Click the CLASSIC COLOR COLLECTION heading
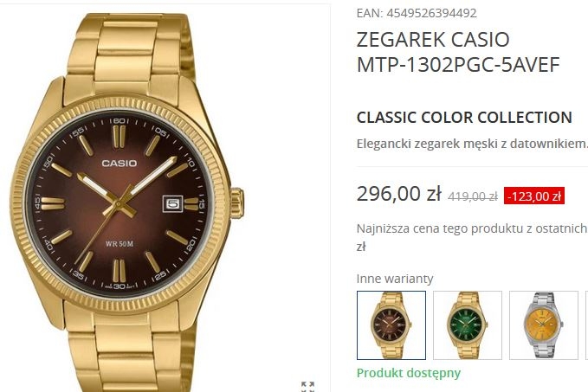 click(464, 118)
